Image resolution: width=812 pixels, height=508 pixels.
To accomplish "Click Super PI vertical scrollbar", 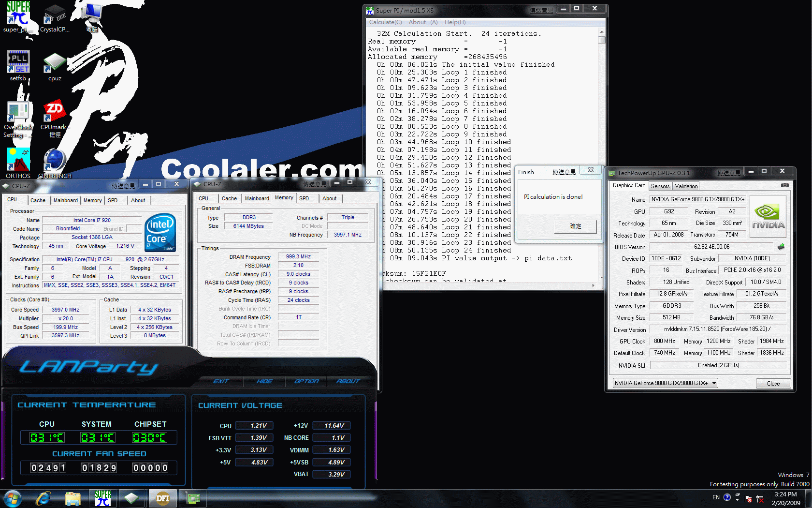I will click(602, 155).
